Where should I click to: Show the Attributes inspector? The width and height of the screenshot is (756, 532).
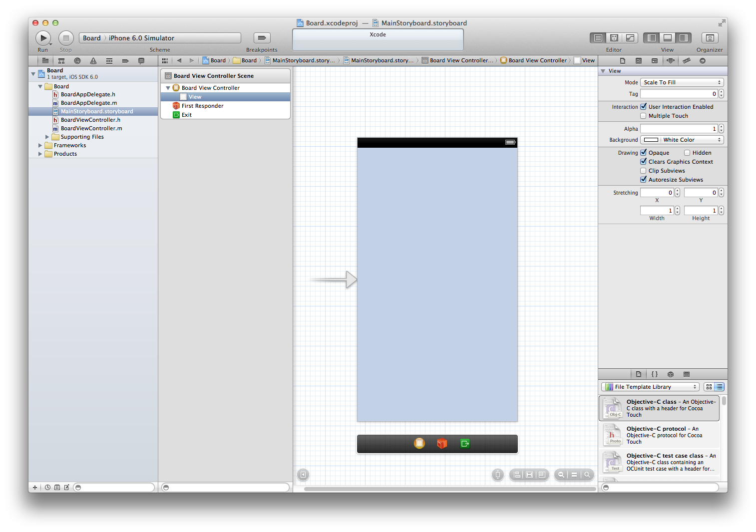671,61
